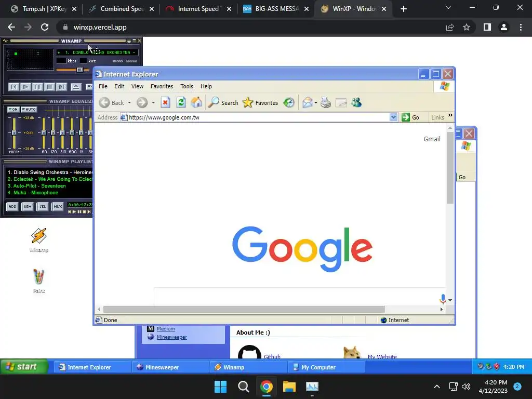Screen dimensions: 532x399
Task: Click the Gmail link on Google page
Action: [432, 139]
